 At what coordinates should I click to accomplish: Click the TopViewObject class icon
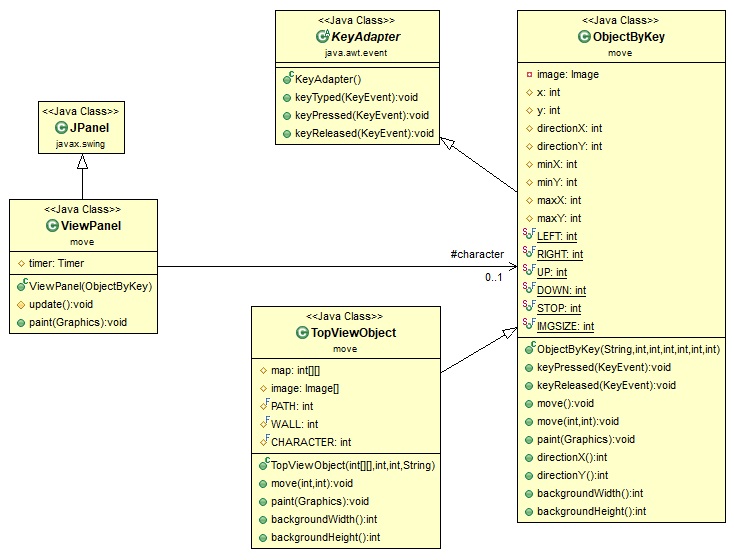coord(303,332)
